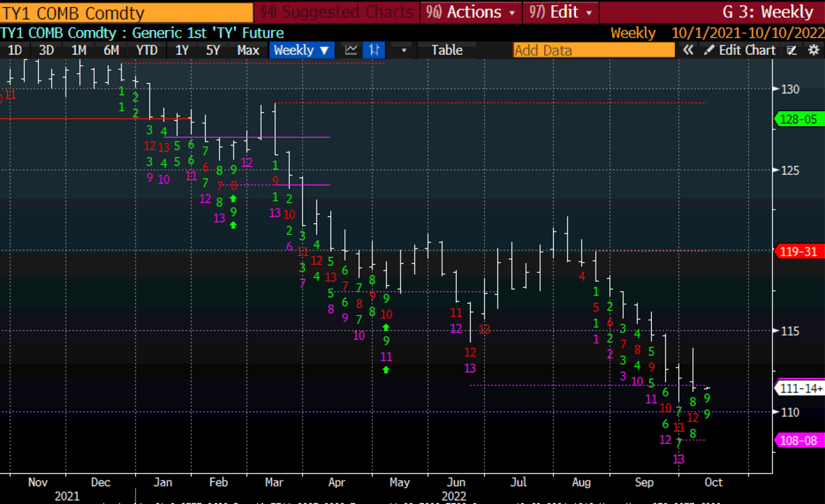Select the YTD range tab
Viewport: 825px width, 504px height.
tap(147, 50)
